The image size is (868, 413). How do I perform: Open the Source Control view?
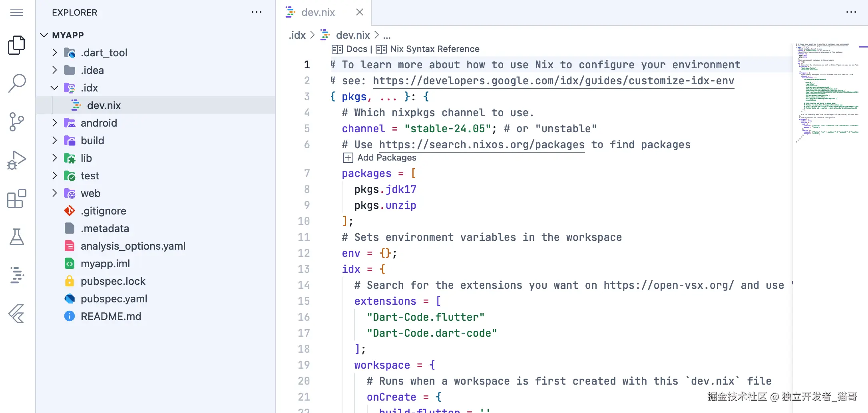17,122
